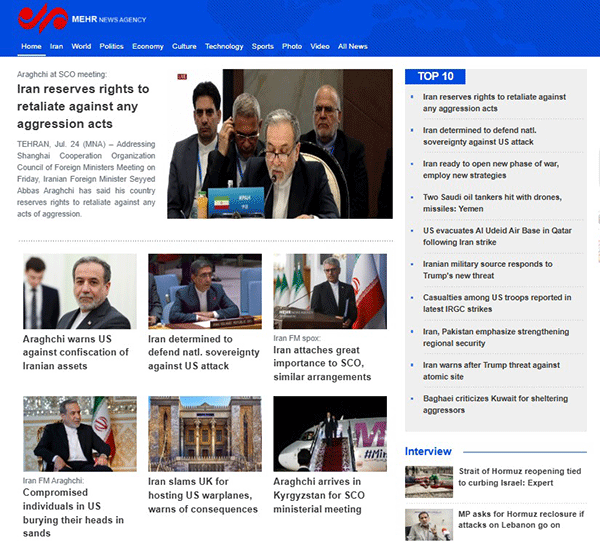This screenshot has width=600, height=543.
Task: Open Top 10 item 'Iran reserves rights to retaliate'
Action: tap(494, 103)
